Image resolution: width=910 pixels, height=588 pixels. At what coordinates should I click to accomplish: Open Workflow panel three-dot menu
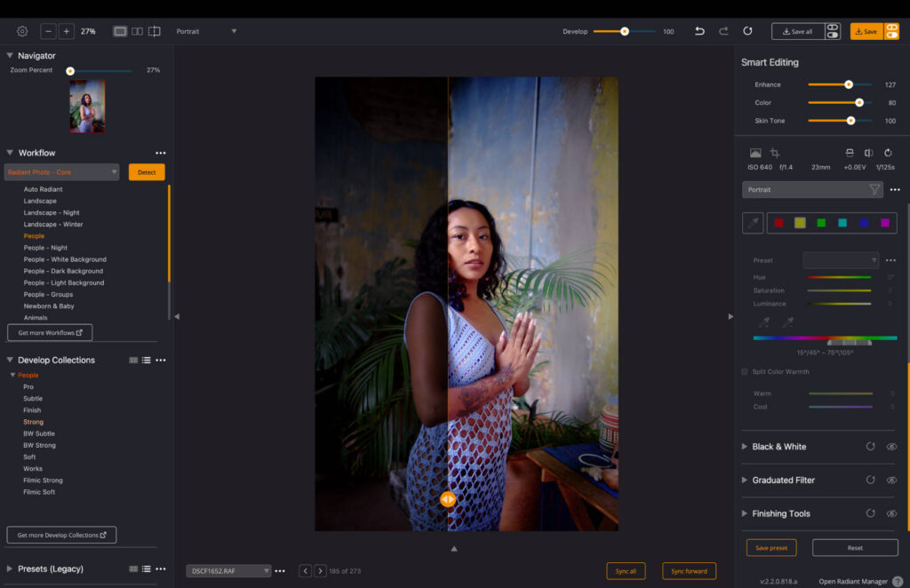tap(161, 153)
